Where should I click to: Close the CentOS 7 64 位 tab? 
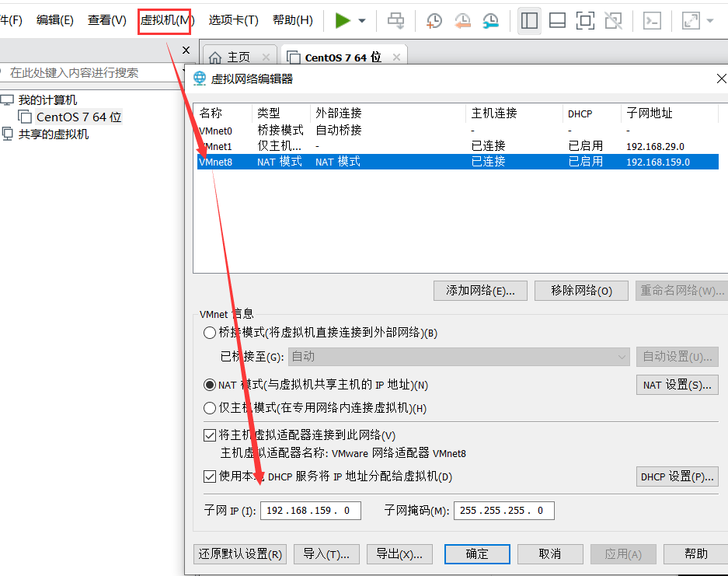point(396,58)
